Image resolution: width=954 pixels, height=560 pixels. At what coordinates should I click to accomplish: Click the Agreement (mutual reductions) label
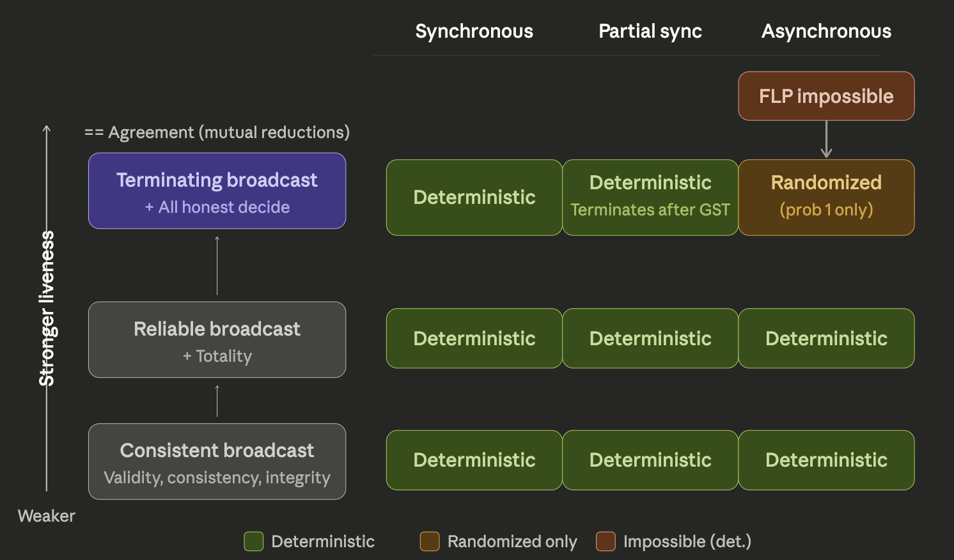pyautogui.click(x=217, y=132)
